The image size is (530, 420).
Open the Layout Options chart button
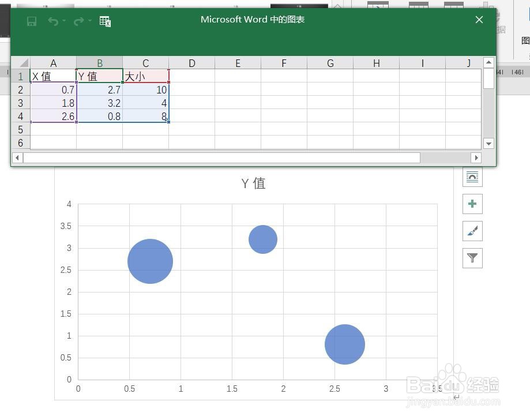tap(472, 177)
